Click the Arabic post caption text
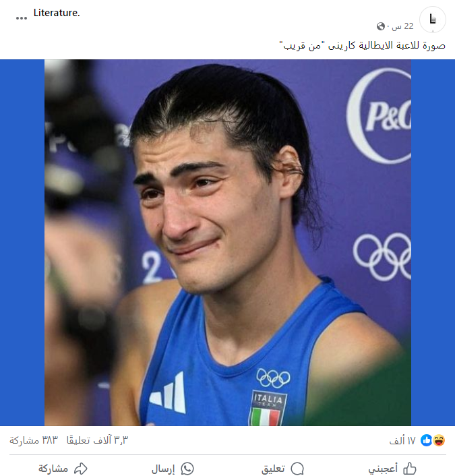Viewport: 455px width, 476px height. [362, 46]
